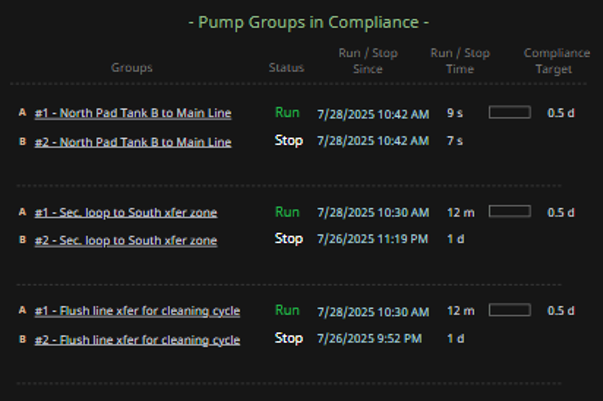Image resolution: width=603 pixels, height=401 pixels.
Task: Select the B badge for #2 Sec. loop group
Action: coord(22,240)
